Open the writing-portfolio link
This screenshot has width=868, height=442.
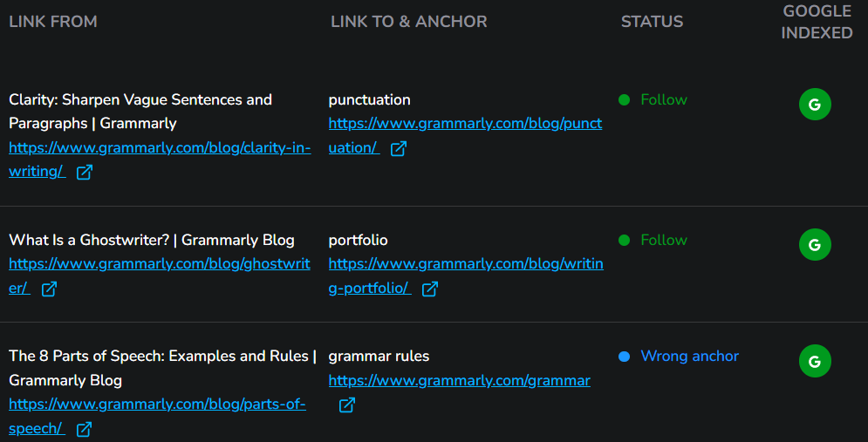(x=466, y=276)
